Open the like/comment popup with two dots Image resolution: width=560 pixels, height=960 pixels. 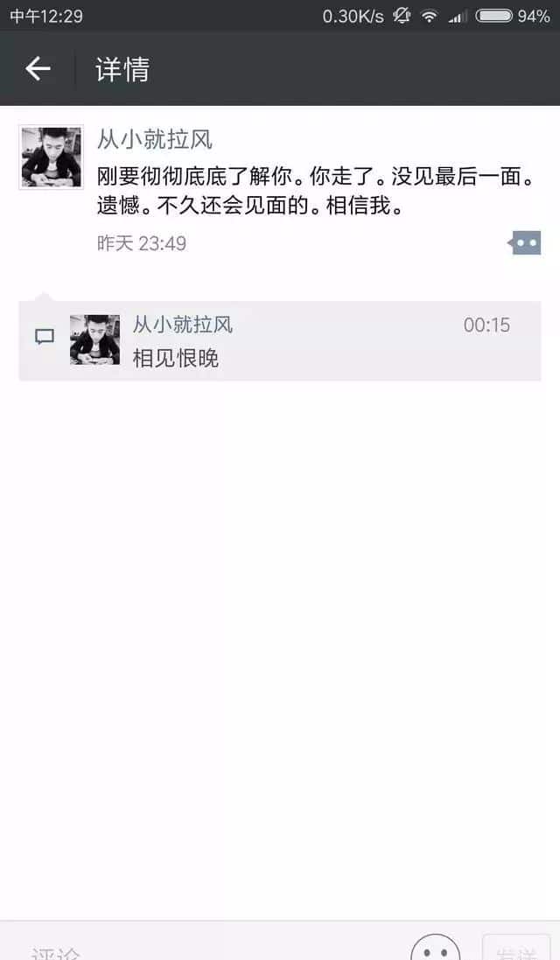[x=524, y=243]
